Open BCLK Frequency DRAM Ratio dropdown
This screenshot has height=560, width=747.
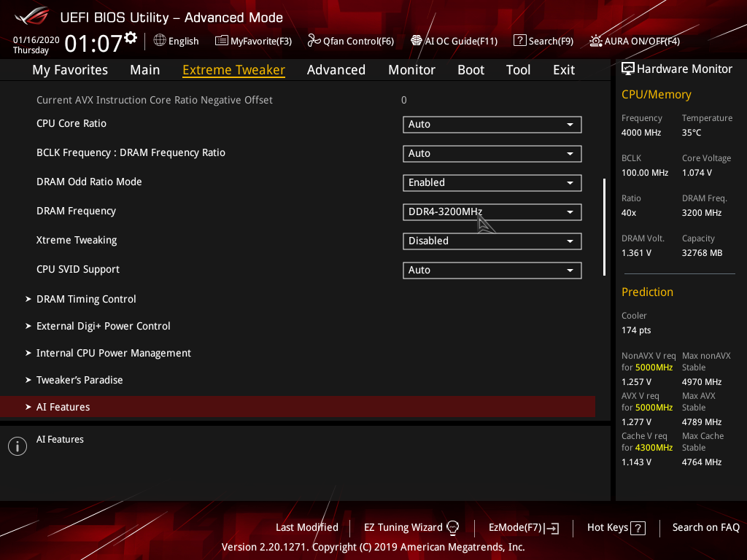point(492,153)
